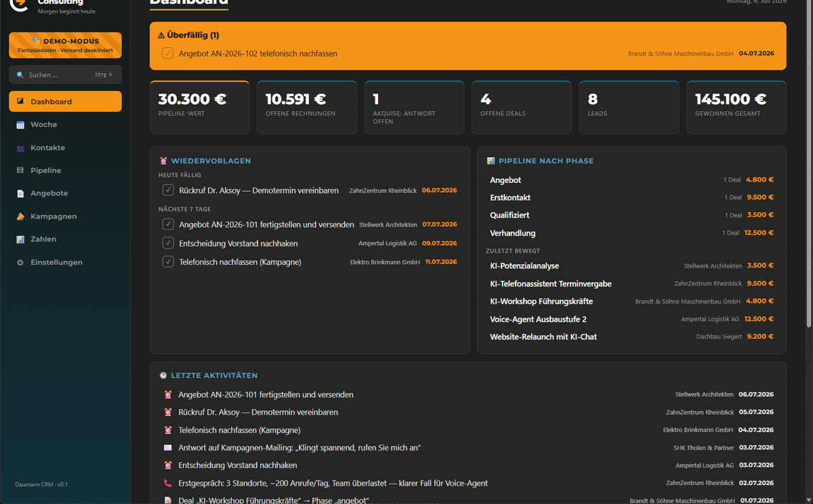Open the Gewonnen gesamt 145.100 € card

pos(736,107)
